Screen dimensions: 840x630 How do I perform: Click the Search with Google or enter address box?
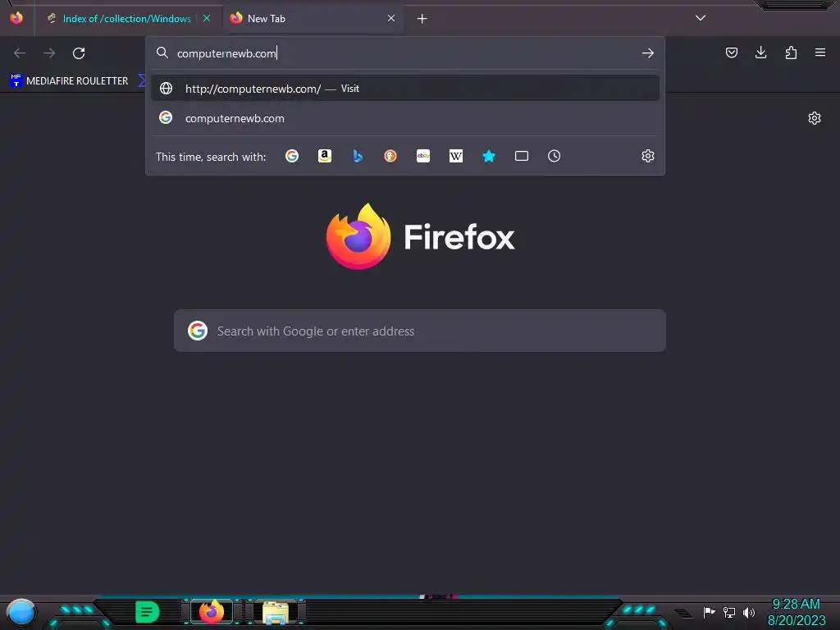click(420, 331)
